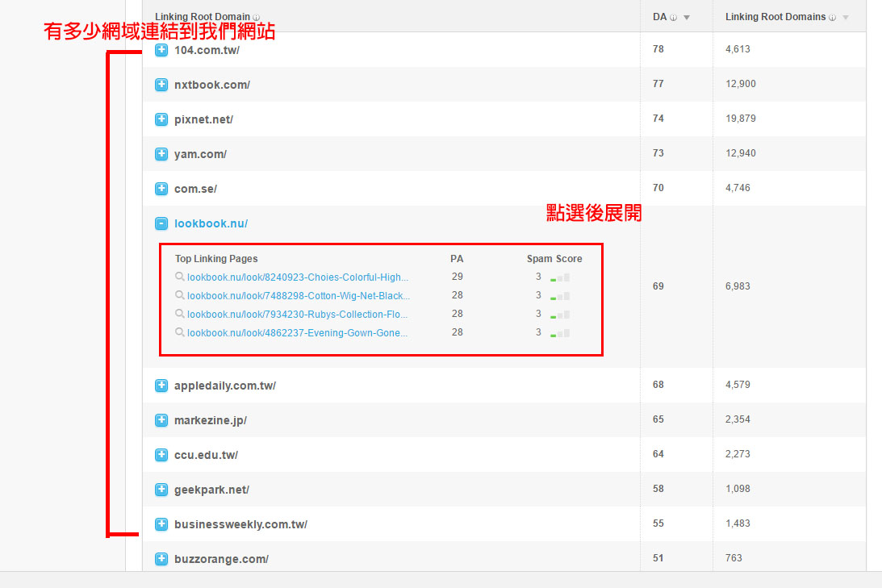This screenshot has width=882, height=588.
Task: Click the Top Linking Pages heading
Action: pyautogui.click(x=216, y=259)
